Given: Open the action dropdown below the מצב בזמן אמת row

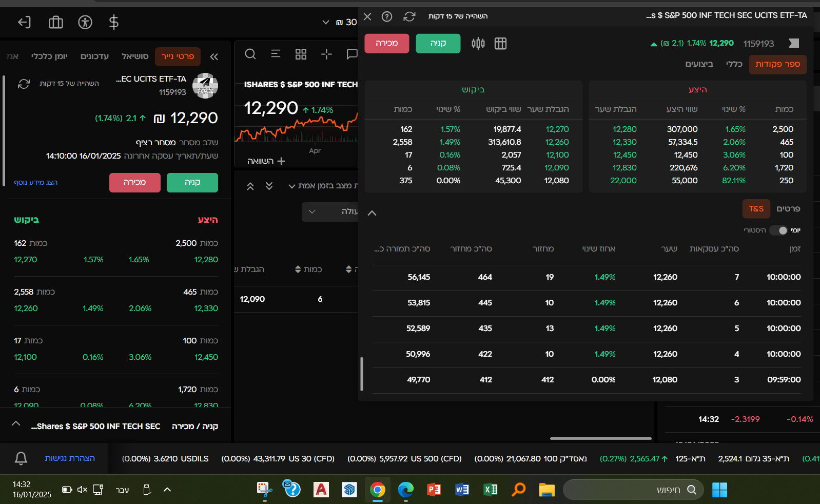Looking at the screenshot, I should tap(330, 212).
